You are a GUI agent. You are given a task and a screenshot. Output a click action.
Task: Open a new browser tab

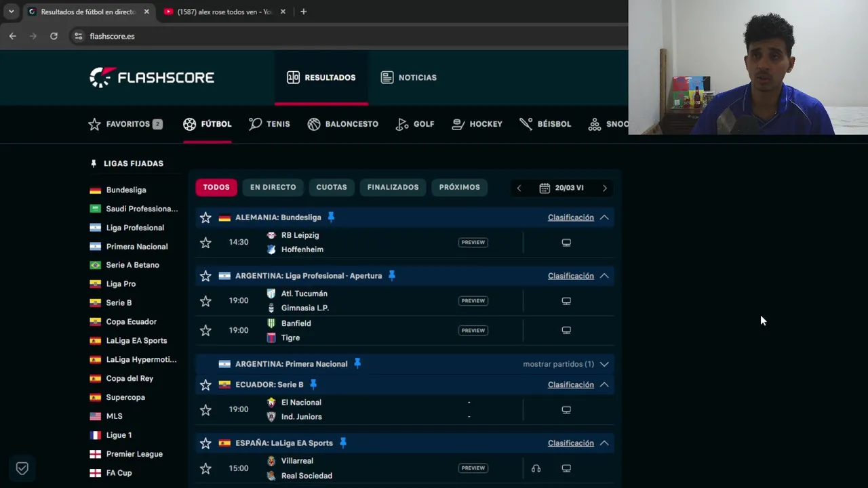click(303, 12)
